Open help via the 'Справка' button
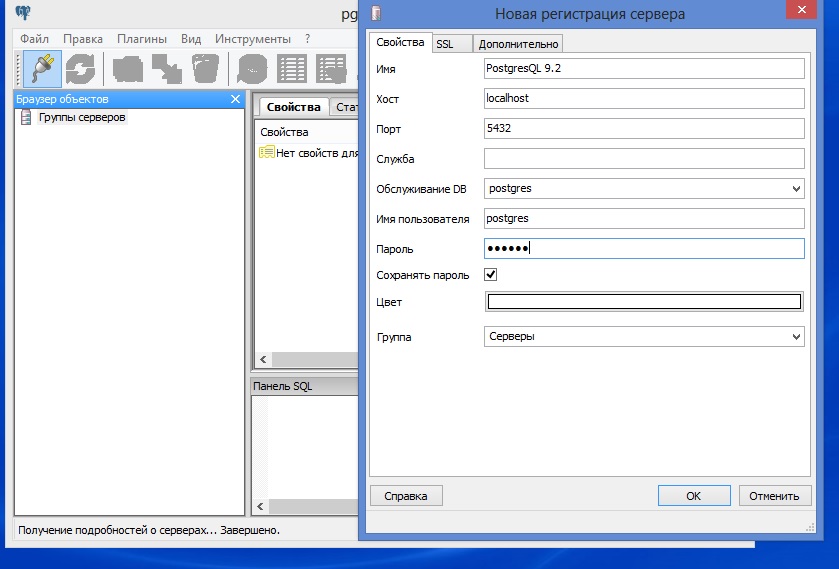 click(406, 495)
